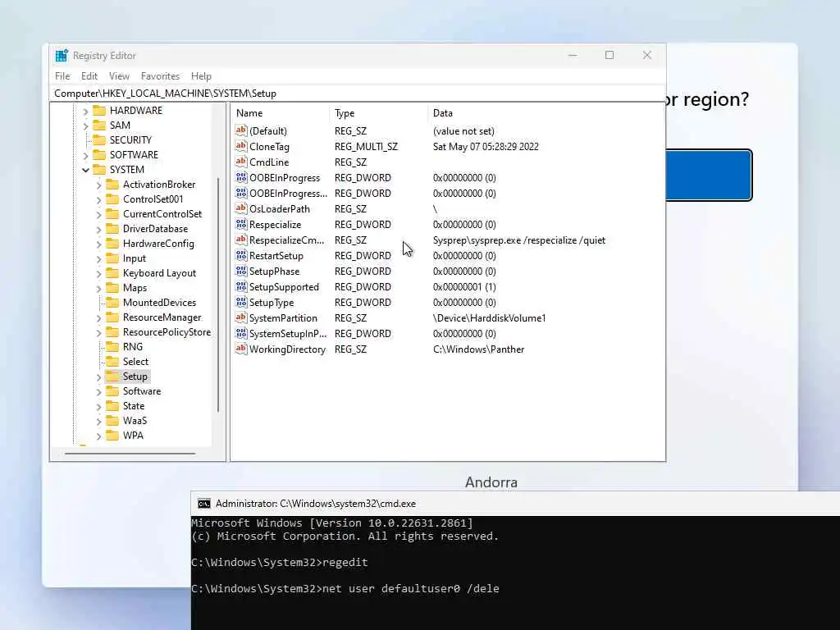Click "Sysprep\sysprep.exe /respecialize /quiet" data

pyautogui.click(x=519, y=240)
